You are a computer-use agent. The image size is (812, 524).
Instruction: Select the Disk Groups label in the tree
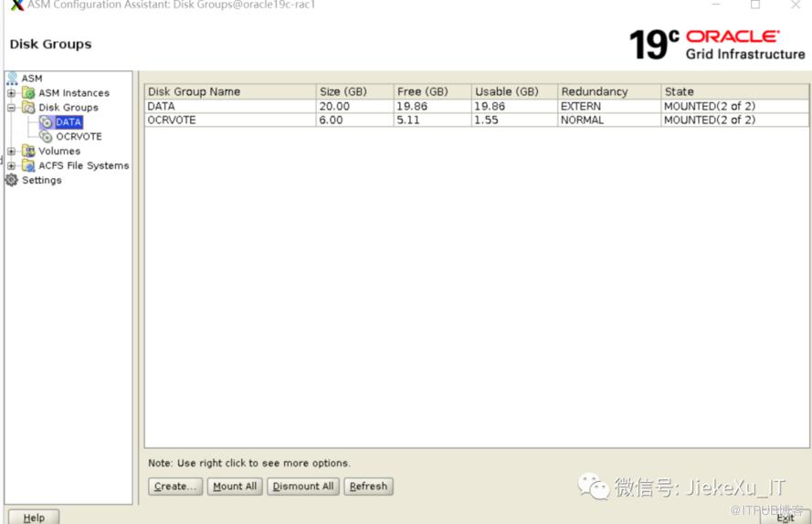tap(69, 108)
